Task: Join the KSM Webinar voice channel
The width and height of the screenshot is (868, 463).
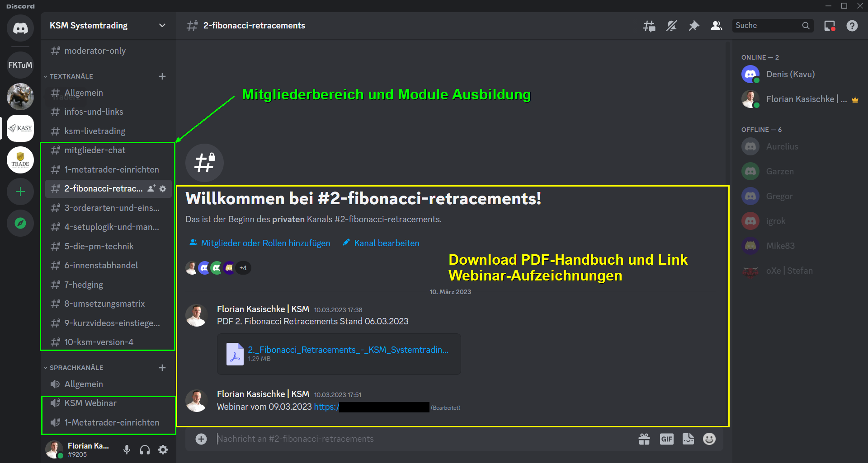Action: [108, 403]
